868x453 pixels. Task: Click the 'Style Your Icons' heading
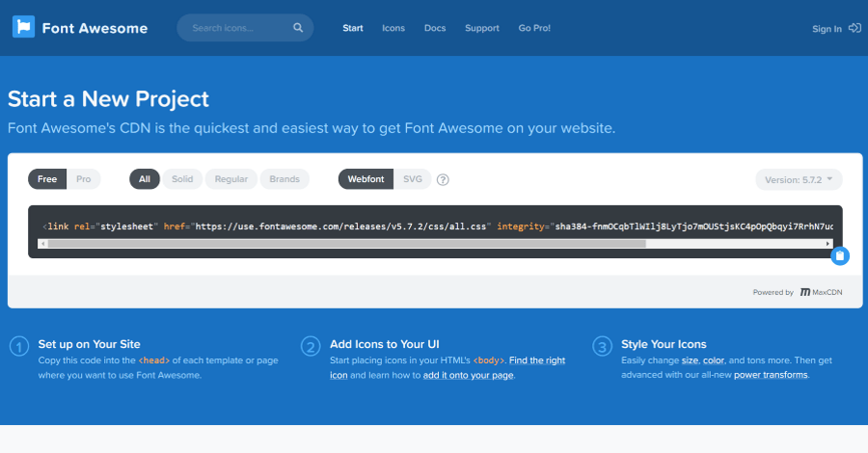coord(664,344)
